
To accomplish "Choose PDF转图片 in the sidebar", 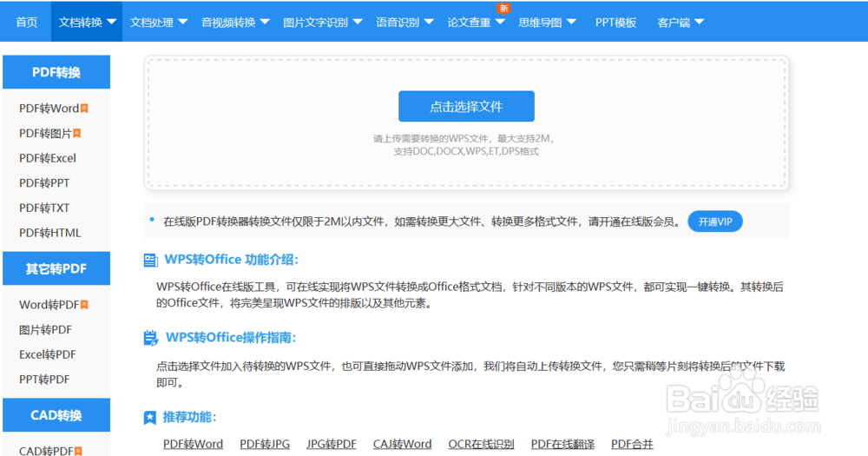I will (x=45, y=133).
